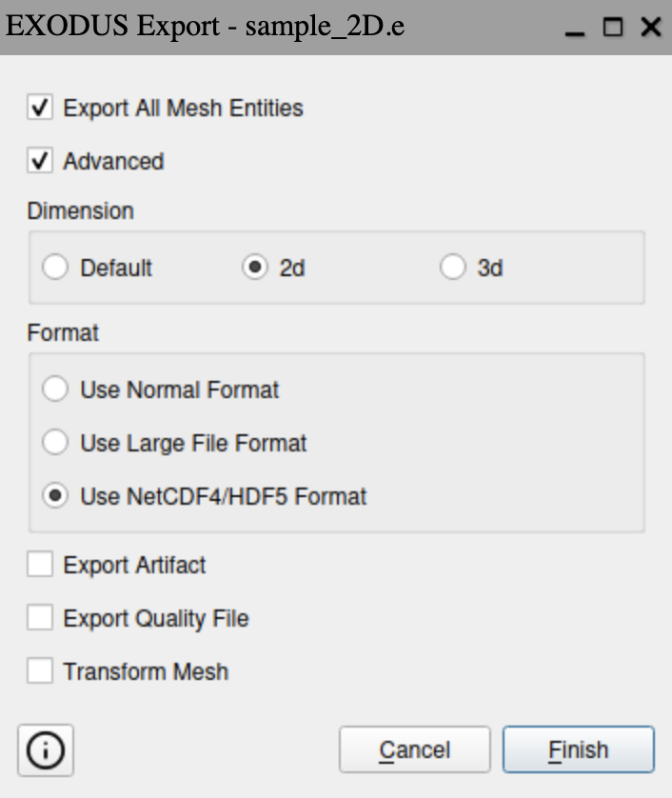Enable Export Artifact option
This screenshot has height=798, width=672.
40,565
